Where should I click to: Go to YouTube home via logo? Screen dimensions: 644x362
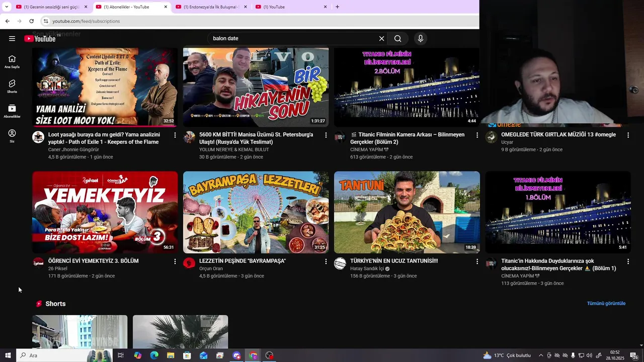40,39
